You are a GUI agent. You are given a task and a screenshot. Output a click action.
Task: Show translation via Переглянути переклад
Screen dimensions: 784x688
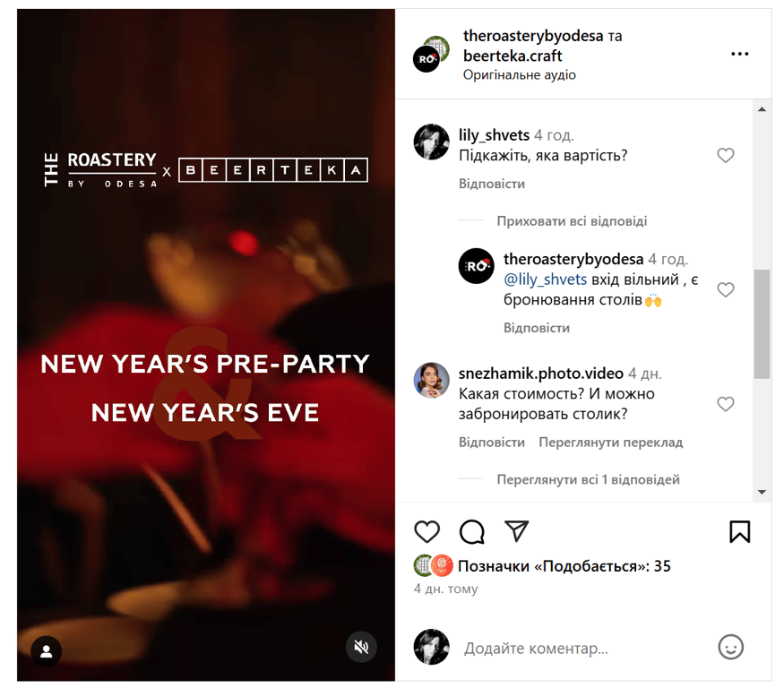click(610, 443)
